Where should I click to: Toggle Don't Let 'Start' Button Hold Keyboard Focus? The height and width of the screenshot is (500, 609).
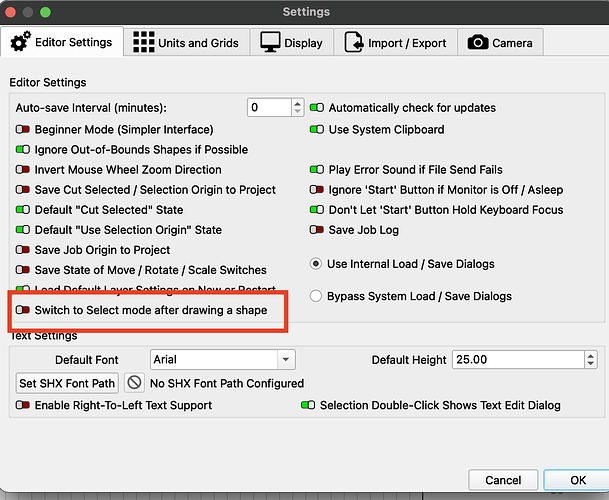point(317,210)
